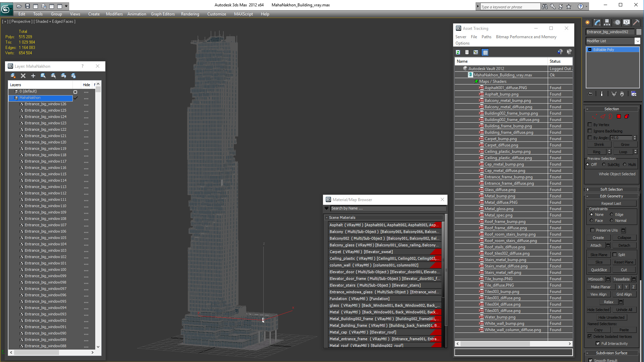
Task: Click Element sub-object selection icon
Action: tap(627, 117)
